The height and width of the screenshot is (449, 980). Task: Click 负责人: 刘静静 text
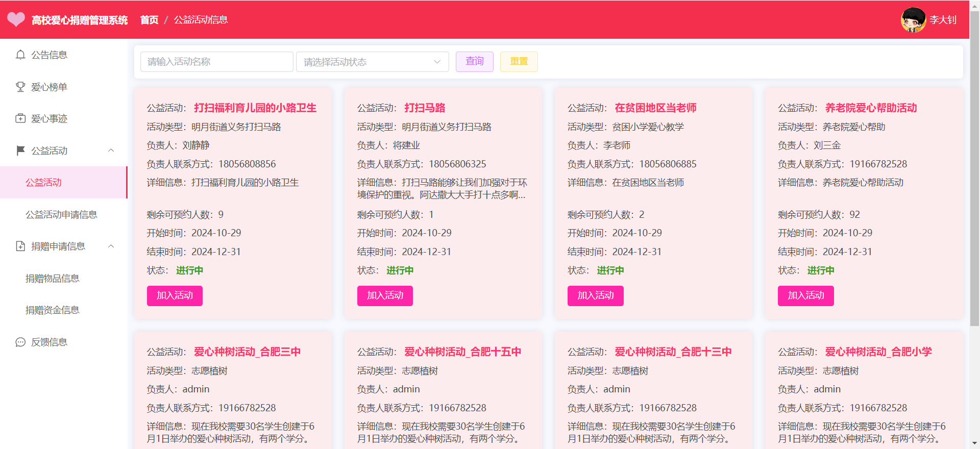(x=178, y=145)
